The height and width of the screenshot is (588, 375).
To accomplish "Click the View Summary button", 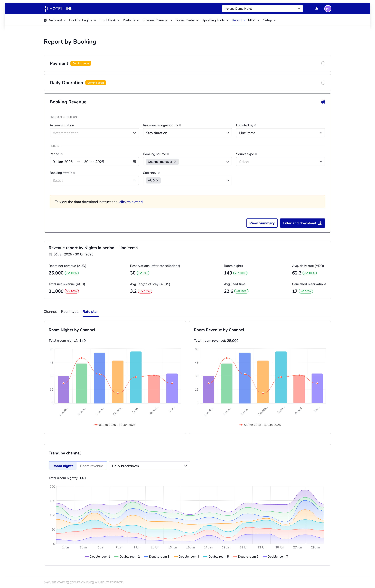I will (261, 223).
